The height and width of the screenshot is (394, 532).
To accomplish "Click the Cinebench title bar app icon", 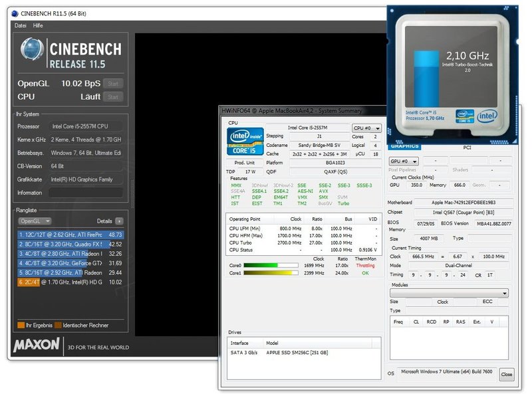I will tap(15, 13).
